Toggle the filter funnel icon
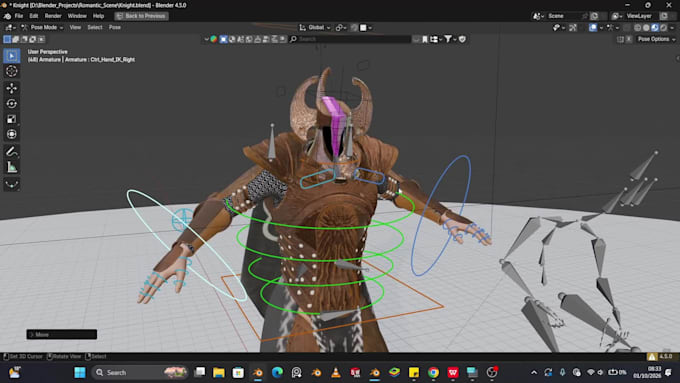The width and height of the screenshot is (680, 383). click(448, 39)
